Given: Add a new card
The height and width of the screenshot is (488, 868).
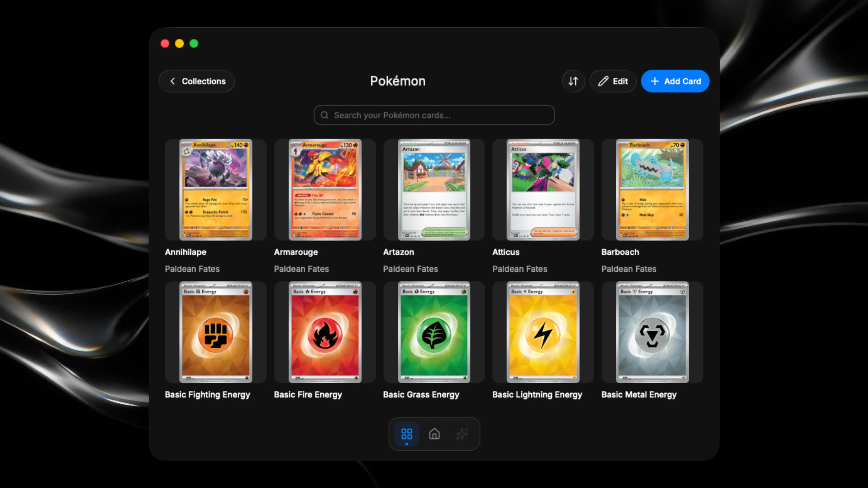Looking at the screenshot, I should pyautogui.click(x=675, y=81).
